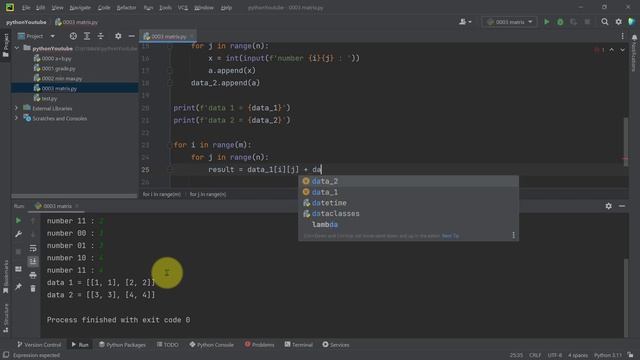The height and width of the screenshot is (360, 640).
Task: Choose dataclasses from completion popup
Action: click(x=408, y=213)
